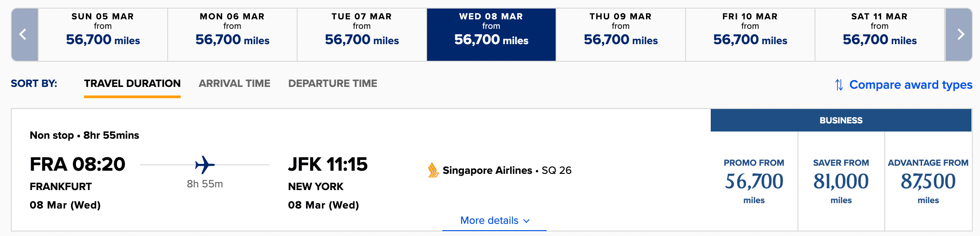Pick Thu 09 Mar date option
The image size is (980, 236).
[621, 34]
